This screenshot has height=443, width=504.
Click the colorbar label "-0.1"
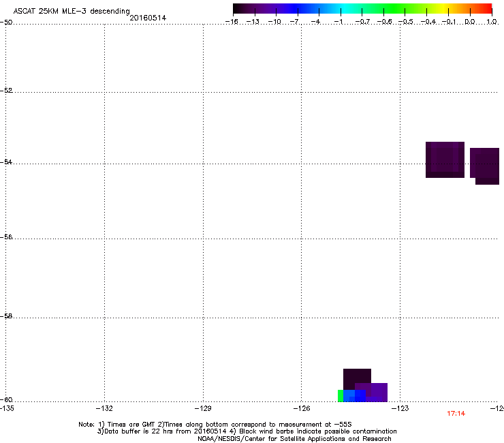449,22
